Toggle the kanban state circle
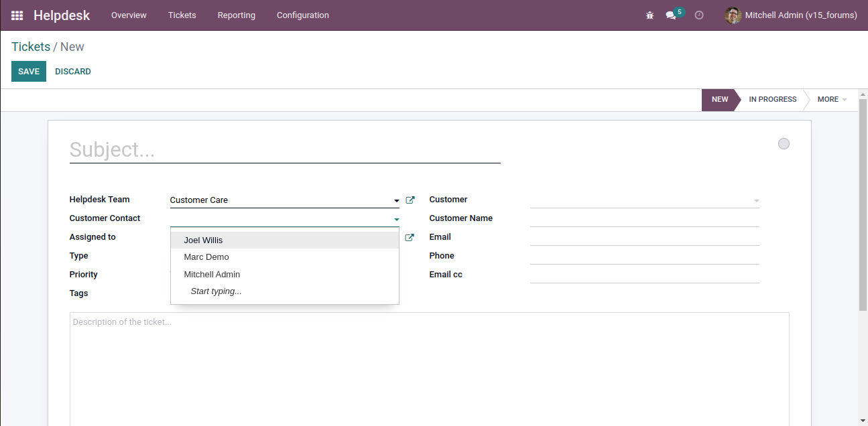Screen dimensions: 868x426 pyautogui.click(x=784, y=143)
